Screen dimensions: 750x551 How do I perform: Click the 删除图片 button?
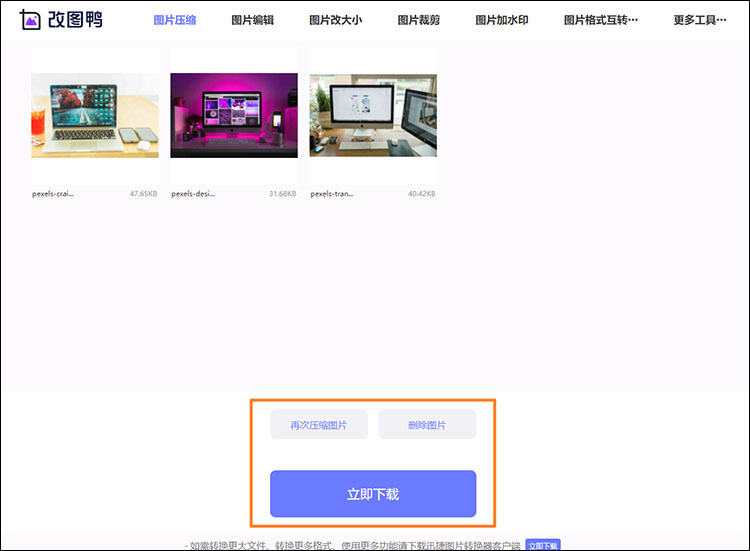coord(427,425)
